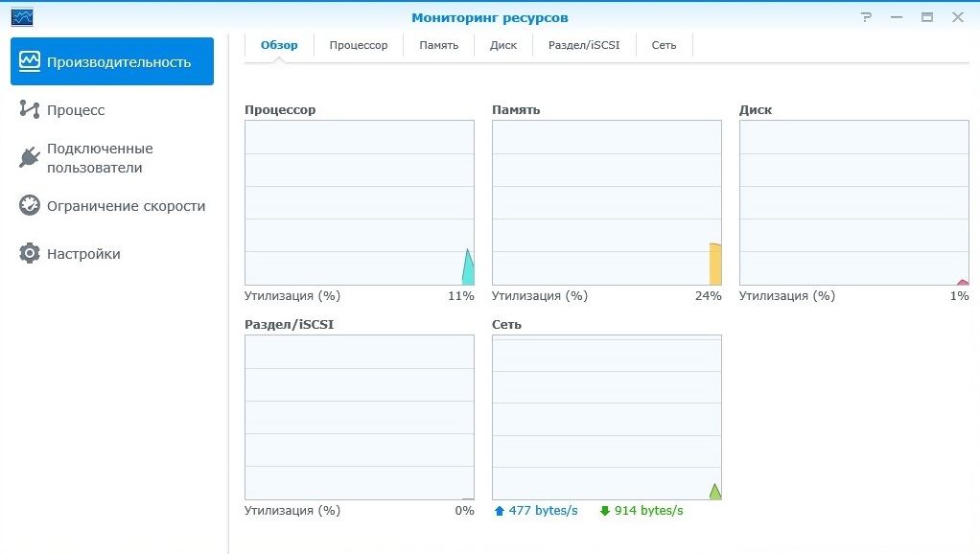
Task: Open the Память tab
Action: pos(438,45)
